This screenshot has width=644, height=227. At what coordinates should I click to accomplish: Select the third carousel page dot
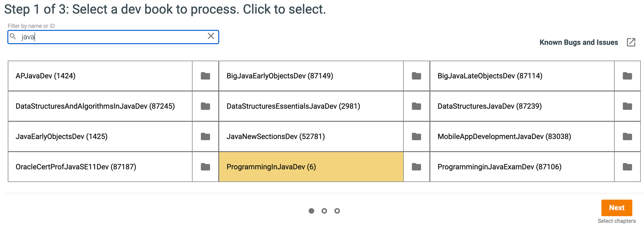(337, 211)
